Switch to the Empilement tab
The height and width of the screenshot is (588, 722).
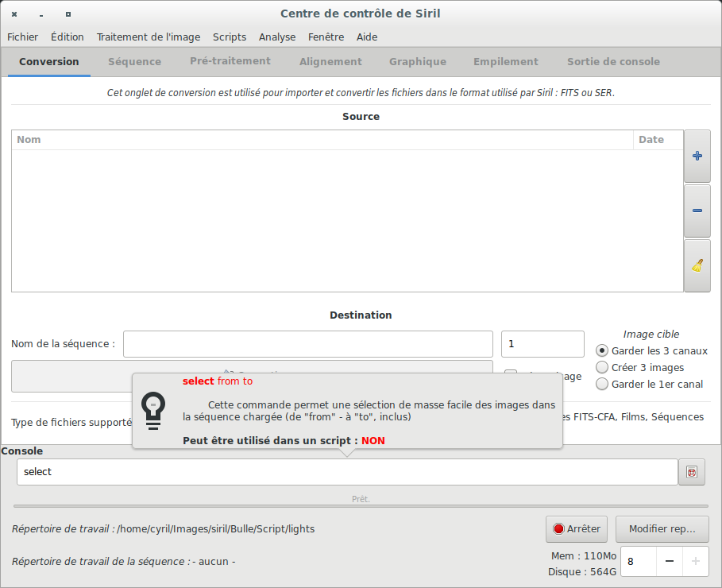point(506,62)
